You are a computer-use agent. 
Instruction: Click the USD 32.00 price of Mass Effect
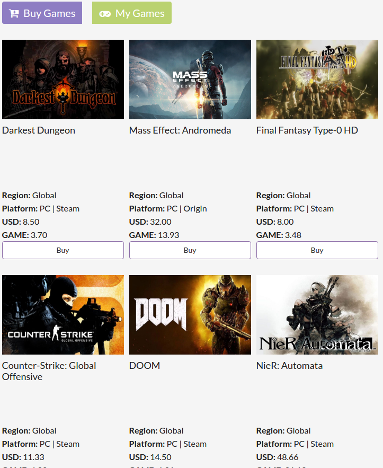click(x=150, y=222)
